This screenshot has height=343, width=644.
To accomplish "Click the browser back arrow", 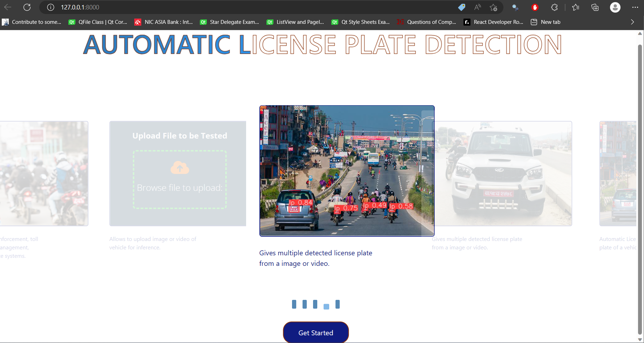I will (7, 7).
